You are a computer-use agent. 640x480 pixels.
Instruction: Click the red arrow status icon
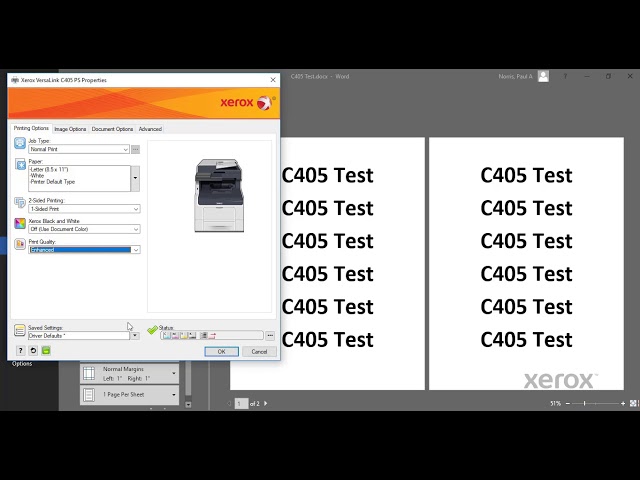[213, 336]
